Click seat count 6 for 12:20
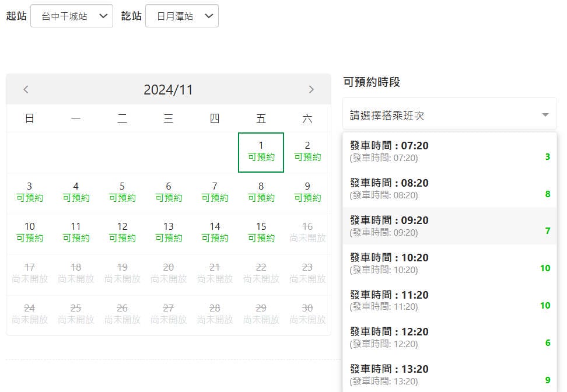567x392 pixels. [x=548, y=343]
